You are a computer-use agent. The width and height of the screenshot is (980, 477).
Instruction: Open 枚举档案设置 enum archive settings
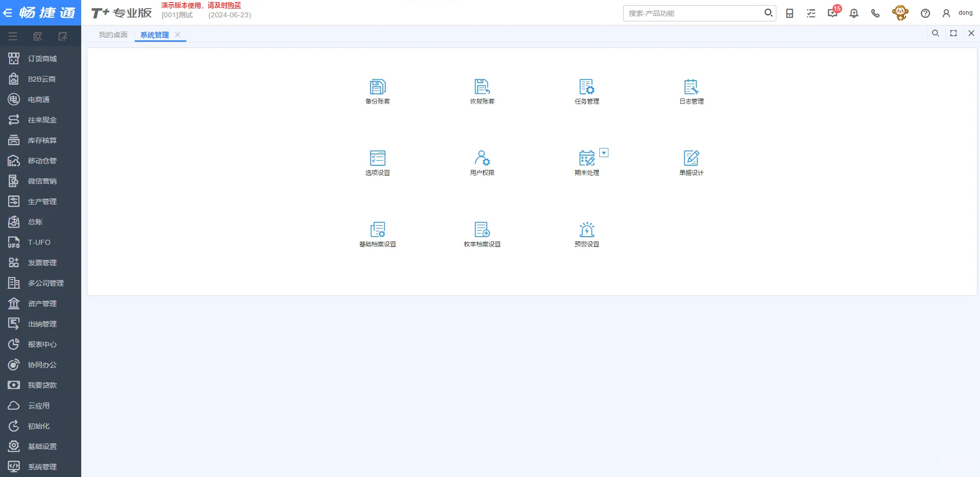[482, 235]
